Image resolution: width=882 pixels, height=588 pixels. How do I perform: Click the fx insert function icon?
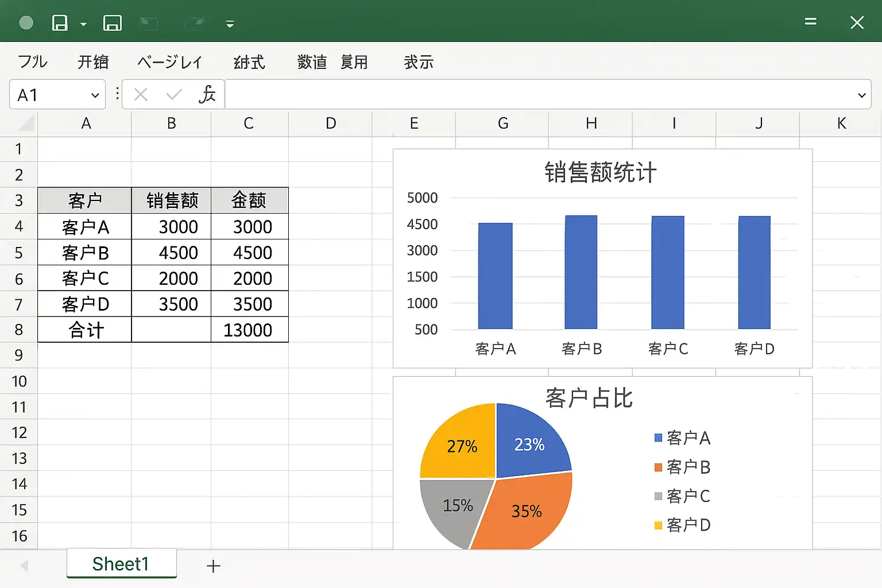coord(207,94)
